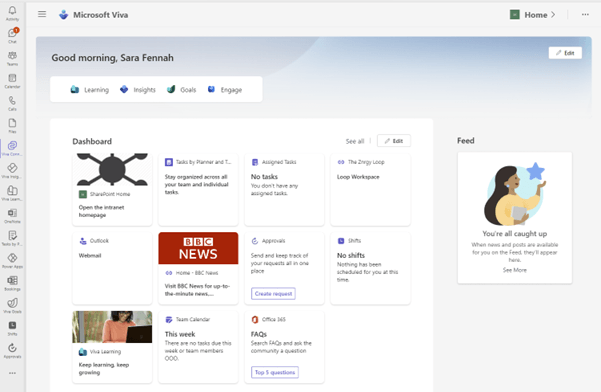Click the Create request button

pos(273,294)
